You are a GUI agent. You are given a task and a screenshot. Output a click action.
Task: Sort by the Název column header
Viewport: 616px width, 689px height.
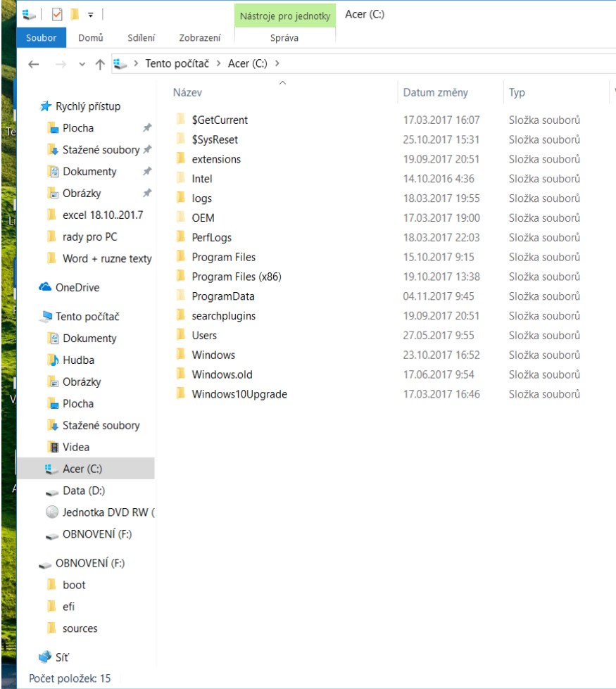tap(187, 93)
